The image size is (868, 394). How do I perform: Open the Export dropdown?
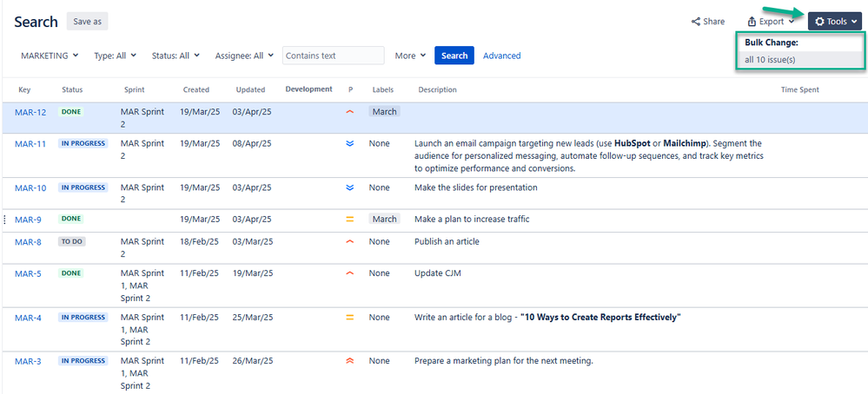[771, 22]
